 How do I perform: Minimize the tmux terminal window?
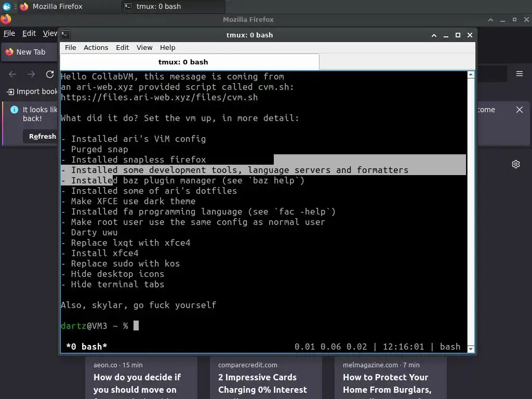click(x=446, y=35)
